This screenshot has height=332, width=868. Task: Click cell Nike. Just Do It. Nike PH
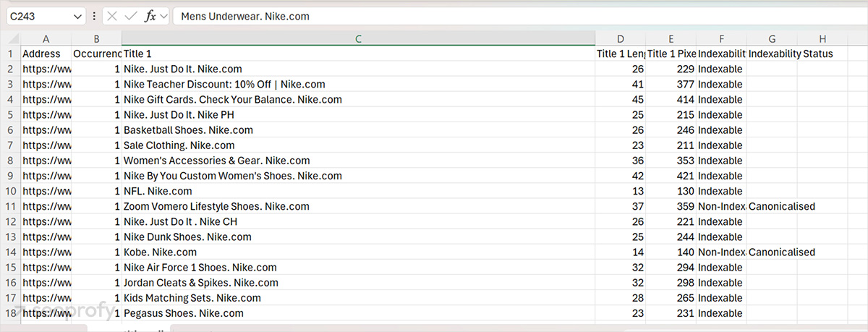pyautogui.click(x=358, y=115)
